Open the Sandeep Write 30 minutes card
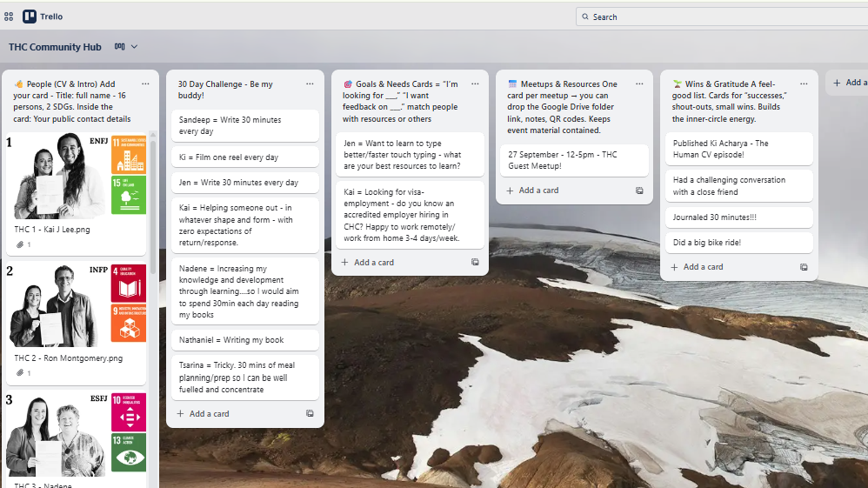The image size is (868, 488). [x=245, y=126]
